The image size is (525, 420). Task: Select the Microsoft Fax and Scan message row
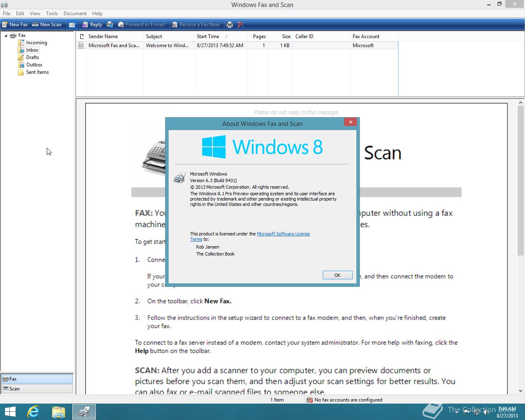pyautogui.click(x=237, y=46)
